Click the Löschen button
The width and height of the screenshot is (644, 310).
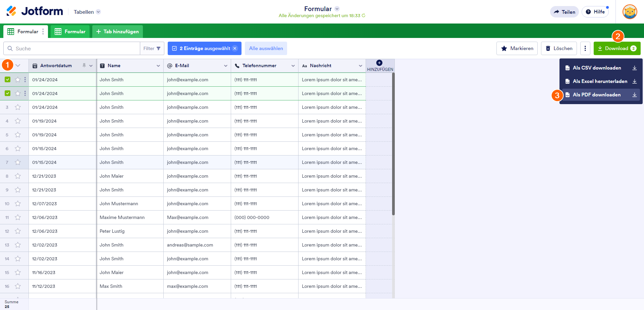coord(559,48)
